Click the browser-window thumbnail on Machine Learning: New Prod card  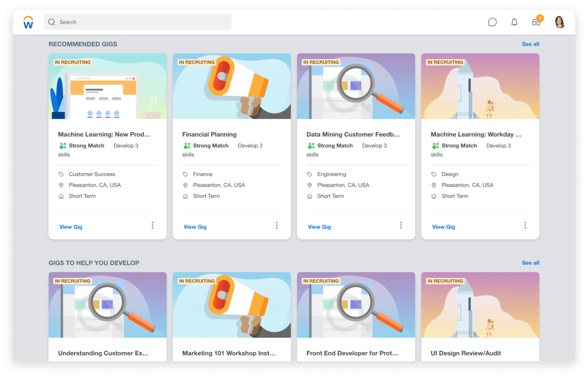pyautogui.click(x=108, y=86)
